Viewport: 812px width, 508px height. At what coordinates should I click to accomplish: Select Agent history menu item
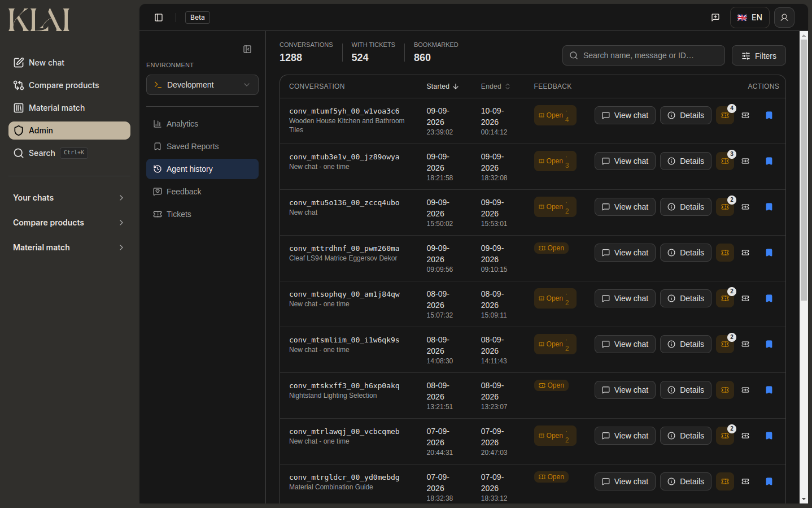point(202,169)
